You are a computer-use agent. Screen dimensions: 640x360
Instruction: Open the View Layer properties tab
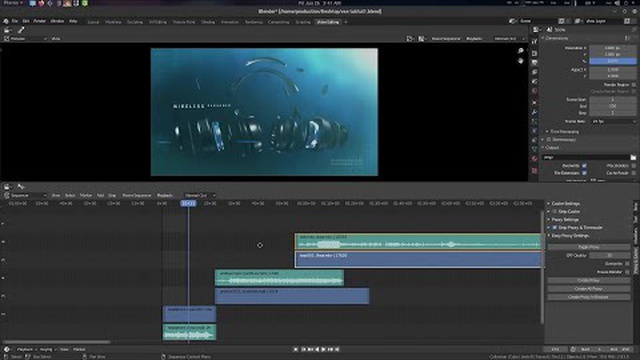[534, 72]
